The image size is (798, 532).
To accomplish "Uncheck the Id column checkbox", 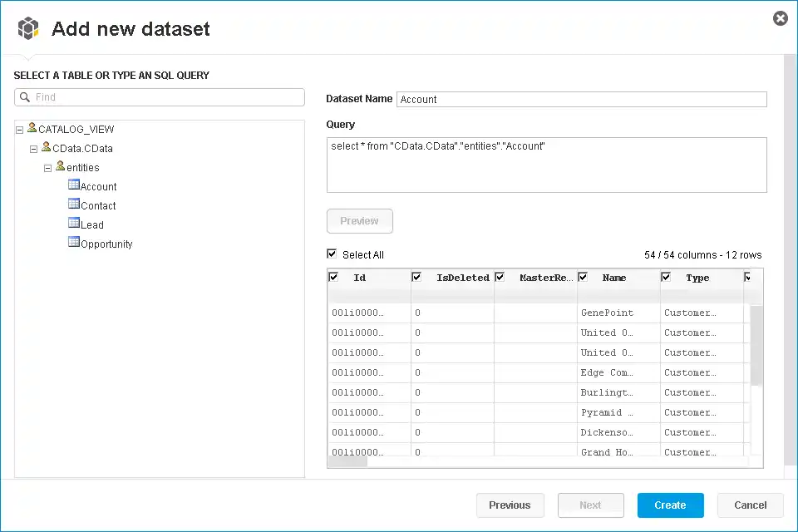I will pyautogui.click(x=333, y=278).
